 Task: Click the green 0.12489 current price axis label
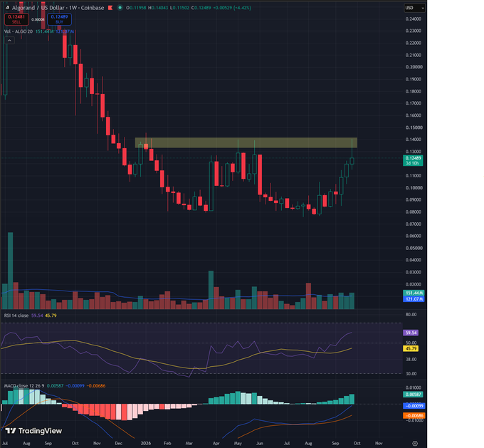413,160
